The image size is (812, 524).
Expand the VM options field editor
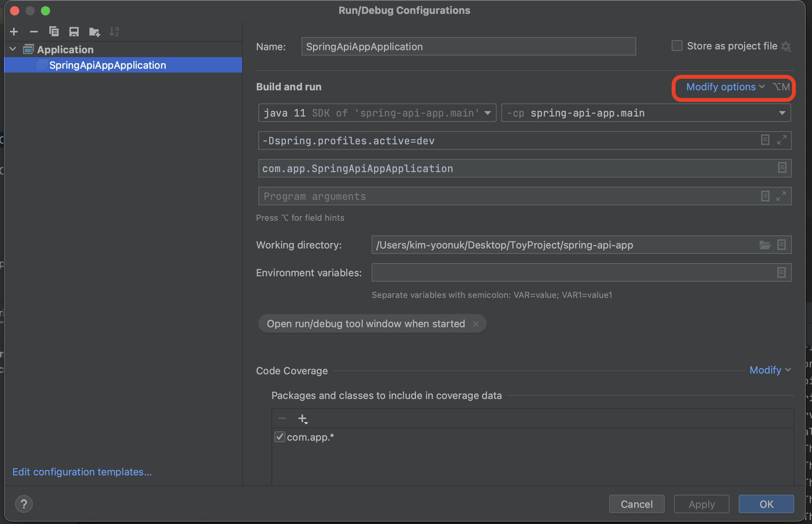click(782, 140)
